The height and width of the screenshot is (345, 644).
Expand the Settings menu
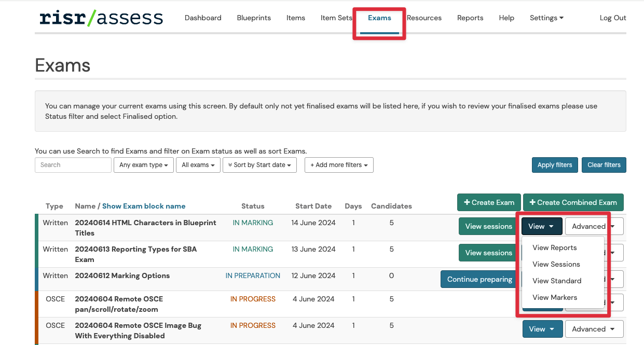tap(546, 18)
